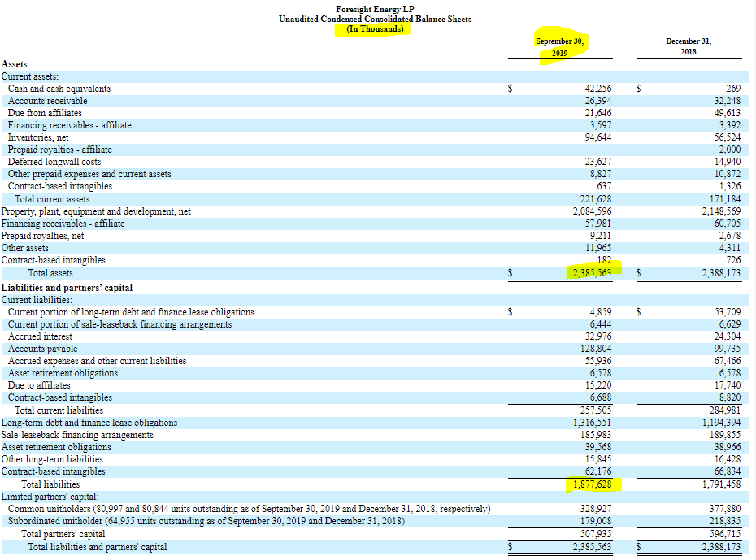Click 'Sale-leaseback financing arrangements' row label
The height and width of the screenshot is (560, 756).
coord(77,435)
